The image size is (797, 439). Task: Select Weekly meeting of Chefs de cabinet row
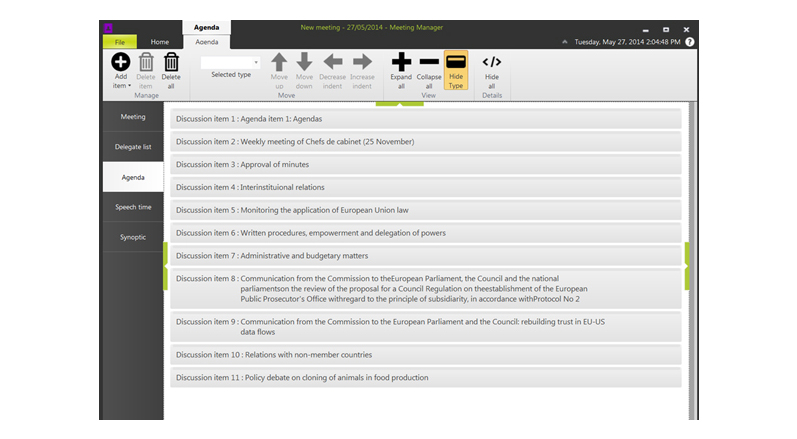point(426,142)
